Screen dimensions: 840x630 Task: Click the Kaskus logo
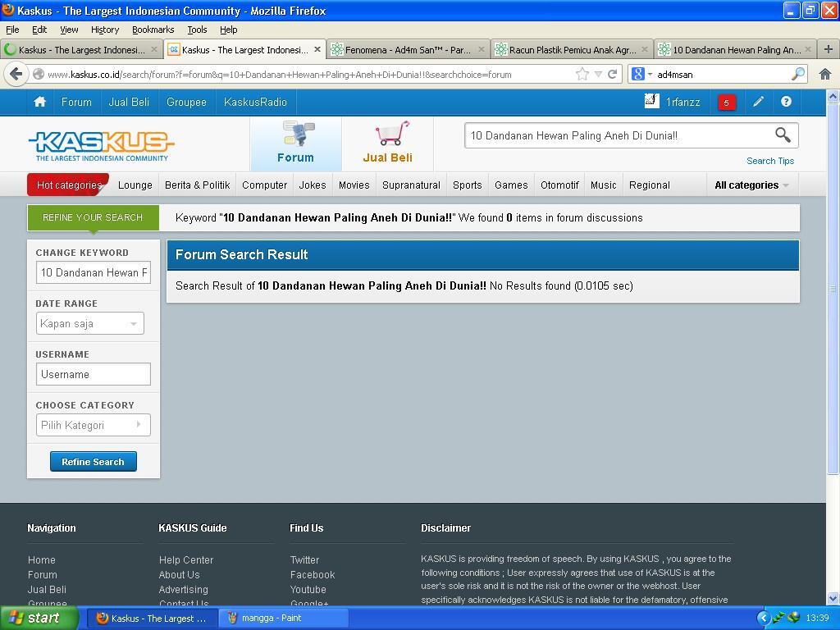101,146
